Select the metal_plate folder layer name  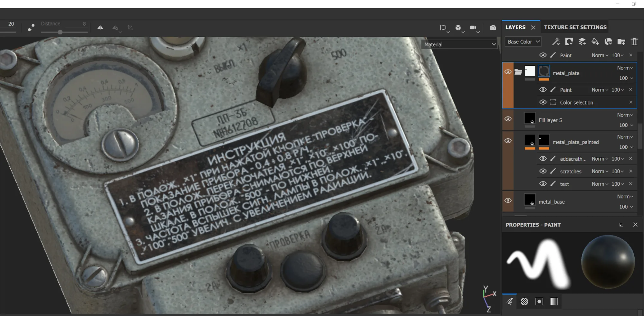[566, 73]
